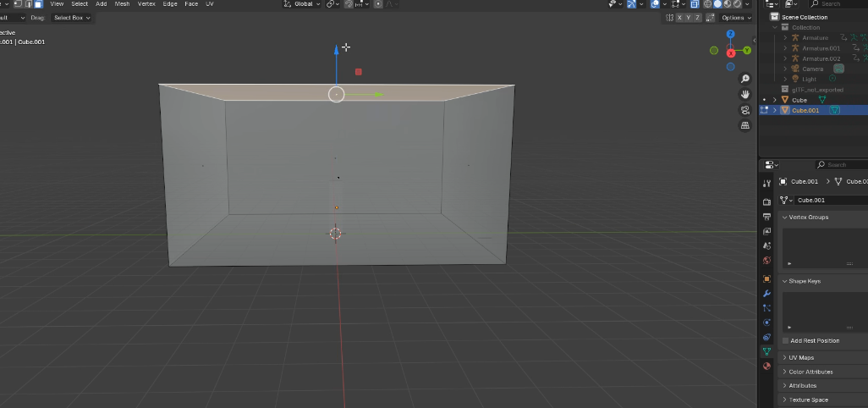Expand the UV Maps panel
The width and height of the screenshot is (868, 408).
click(784, 358)
